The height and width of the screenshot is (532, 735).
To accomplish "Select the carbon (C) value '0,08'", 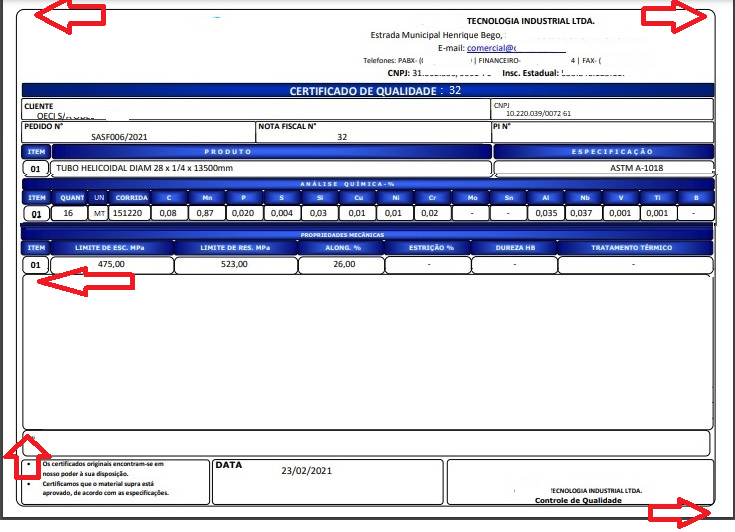I will click(168, 213).
